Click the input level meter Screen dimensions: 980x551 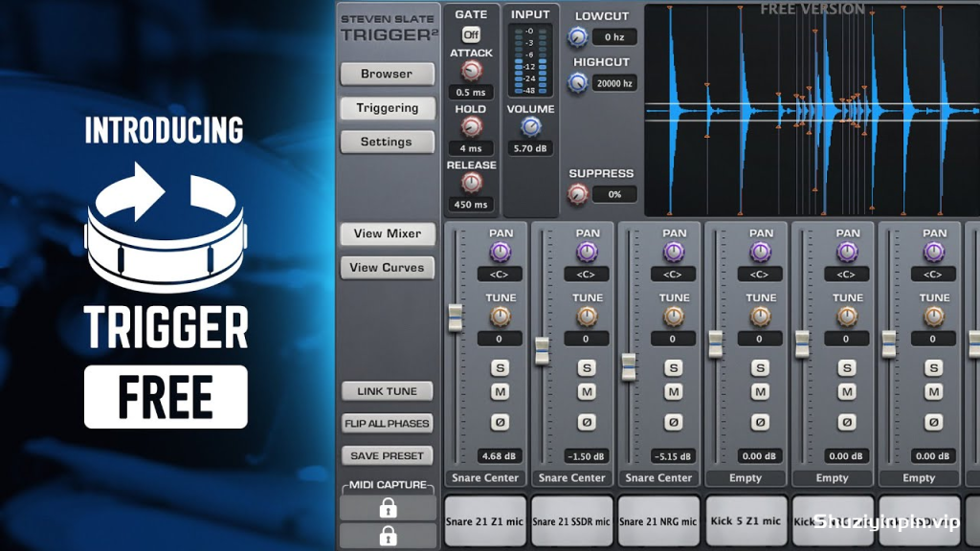(530, 60)
